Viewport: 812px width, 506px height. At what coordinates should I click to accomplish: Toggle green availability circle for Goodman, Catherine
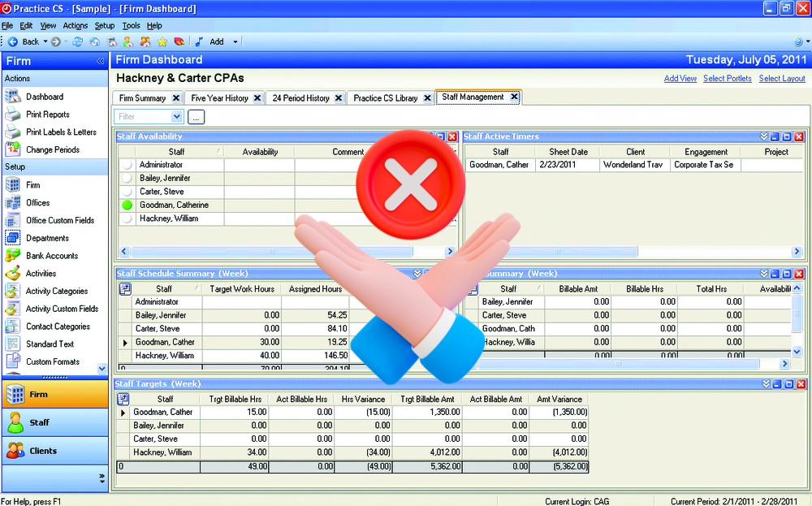(127, 205)
